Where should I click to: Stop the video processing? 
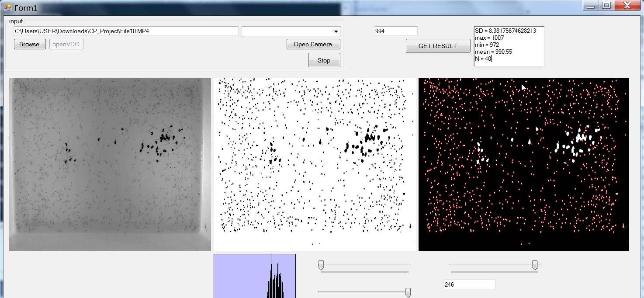pos(324,60)
